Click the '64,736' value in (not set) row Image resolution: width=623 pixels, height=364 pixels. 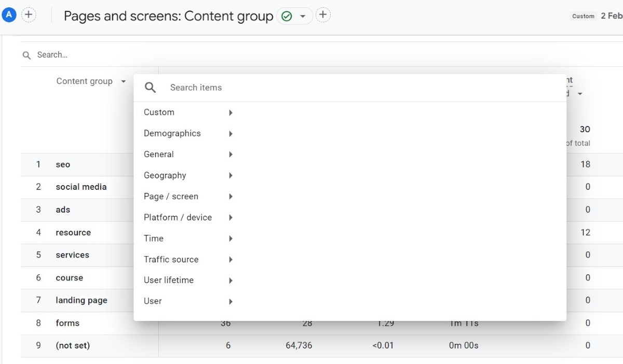pos(299,345)
